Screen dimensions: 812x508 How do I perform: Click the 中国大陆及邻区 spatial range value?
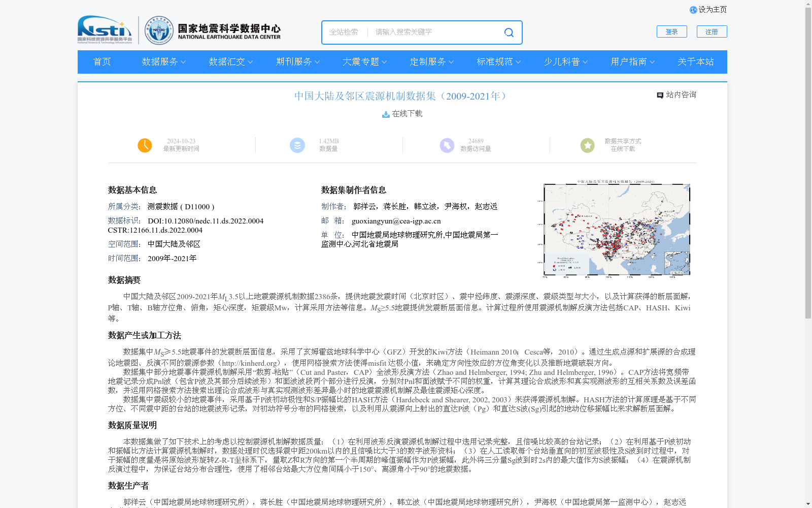174,244
